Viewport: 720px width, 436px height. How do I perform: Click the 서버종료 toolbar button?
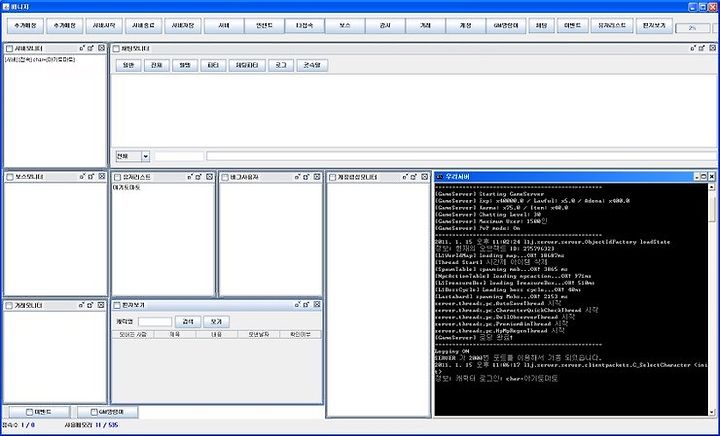pos(143,26)
